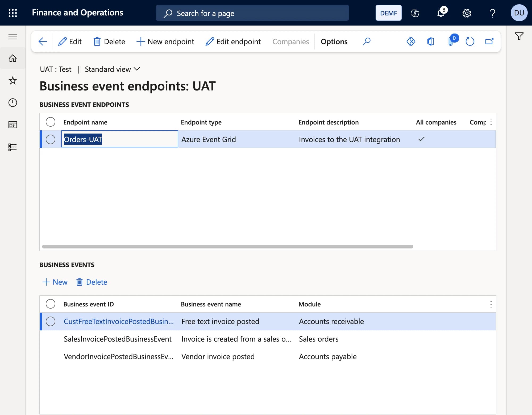
Task: Open DEMF company picker
Action: (388, 13)
